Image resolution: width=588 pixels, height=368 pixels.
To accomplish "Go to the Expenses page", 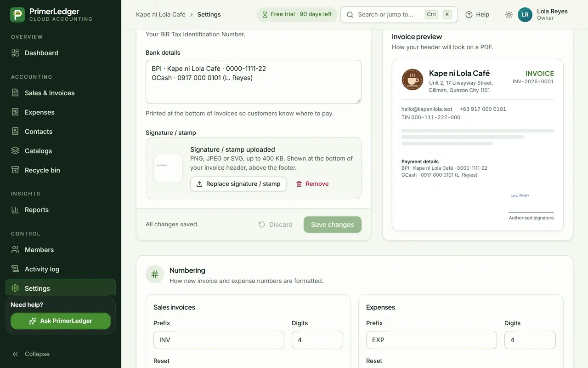I will pos(61,112).
